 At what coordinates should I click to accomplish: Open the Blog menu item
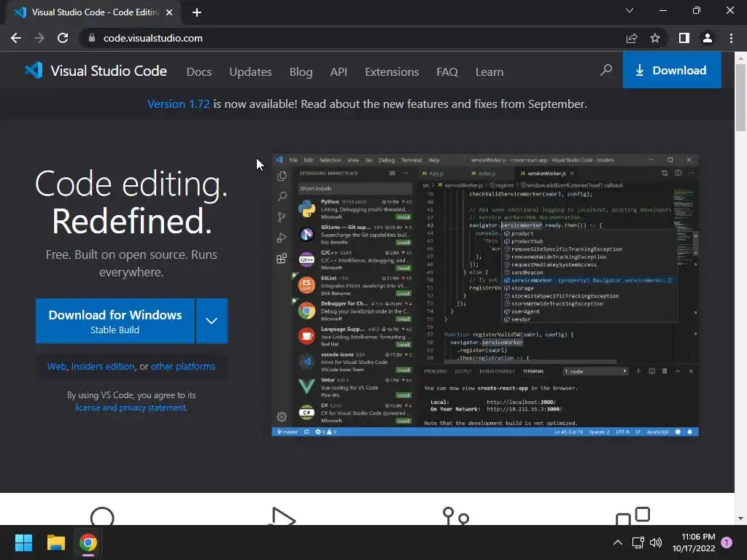pos(301,72)
